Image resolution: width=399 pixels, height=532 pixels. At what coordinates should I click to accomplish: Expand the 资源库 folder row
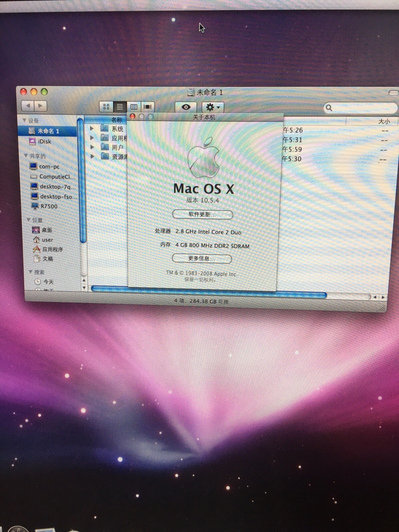(93, 156)
